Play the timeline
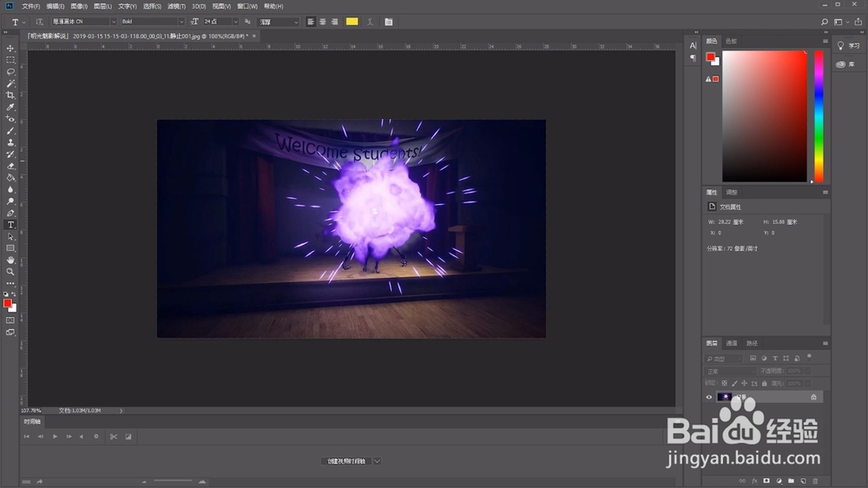The width and height of the screenshot is (868, 488). pos(55,437)
